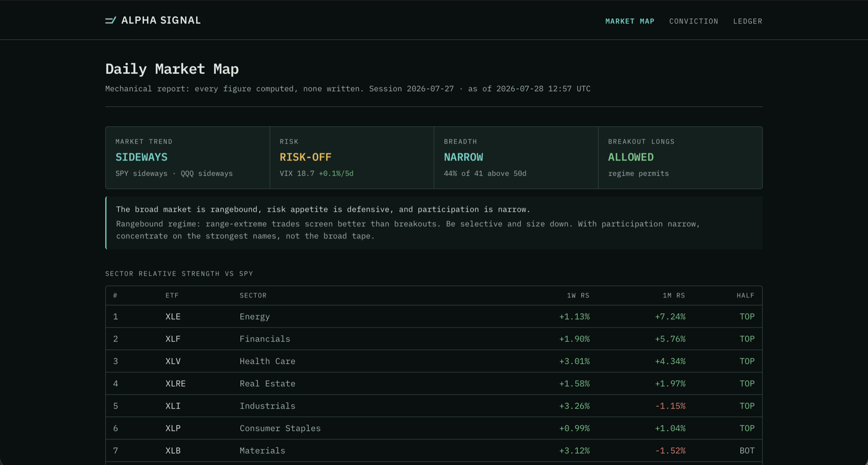This screenshot has height=465, width=868.
Task: Select the XLF ticker cell
Action: click(173, 339)
